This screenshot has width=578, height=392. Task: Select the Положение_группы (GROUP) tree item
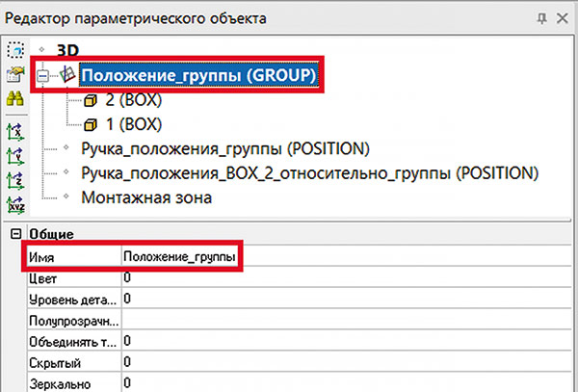(x=198, y=75)
